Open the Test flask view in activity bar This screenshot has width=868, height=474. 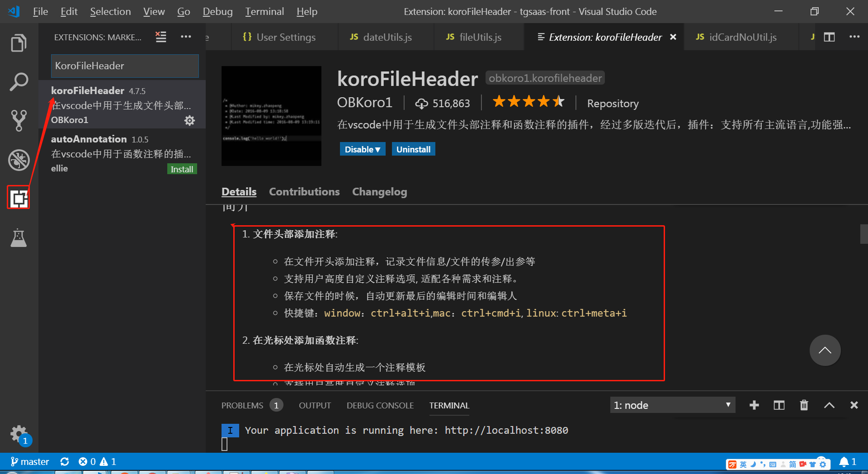point(18,238)
